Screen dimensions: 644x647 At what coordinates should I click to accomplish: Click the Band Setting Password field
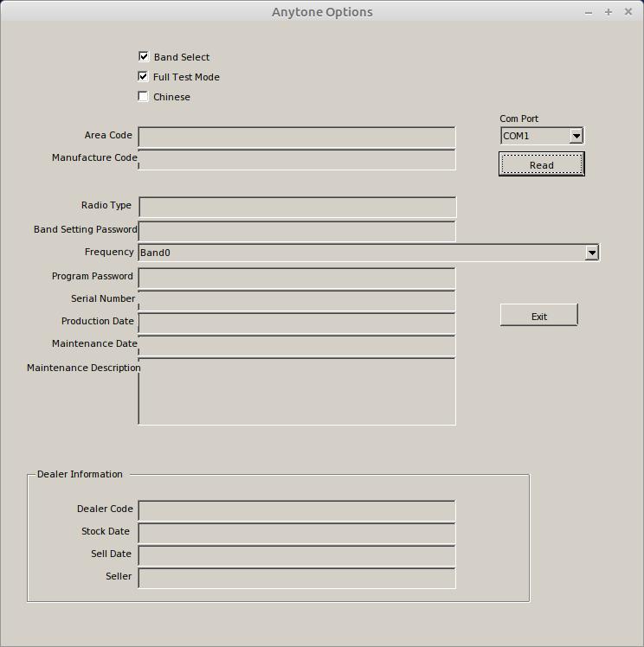[x=297, y=231]
